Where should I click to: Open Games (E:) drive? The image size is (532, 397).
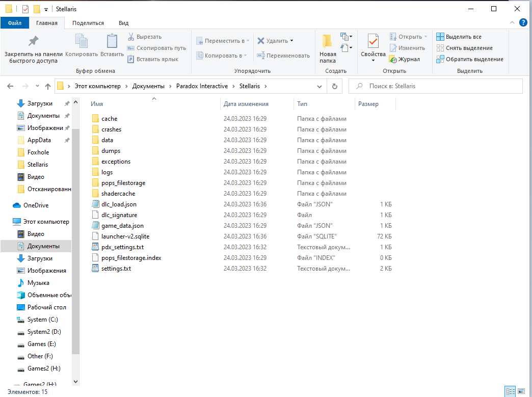pos(37,343)
